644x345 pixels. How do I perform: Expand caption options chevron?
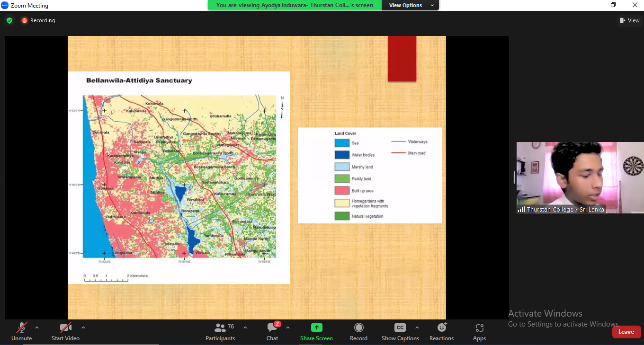[417, 327]
